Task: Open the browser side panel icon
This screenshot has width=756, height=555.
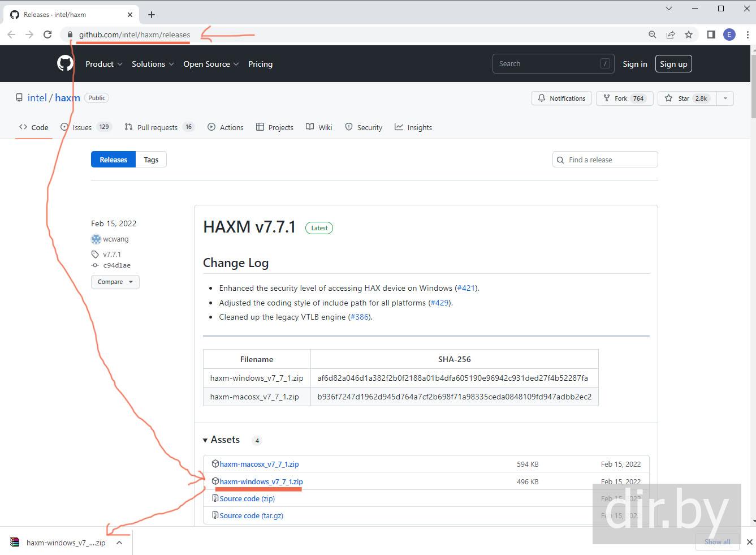Action: [x=711, y=35]
